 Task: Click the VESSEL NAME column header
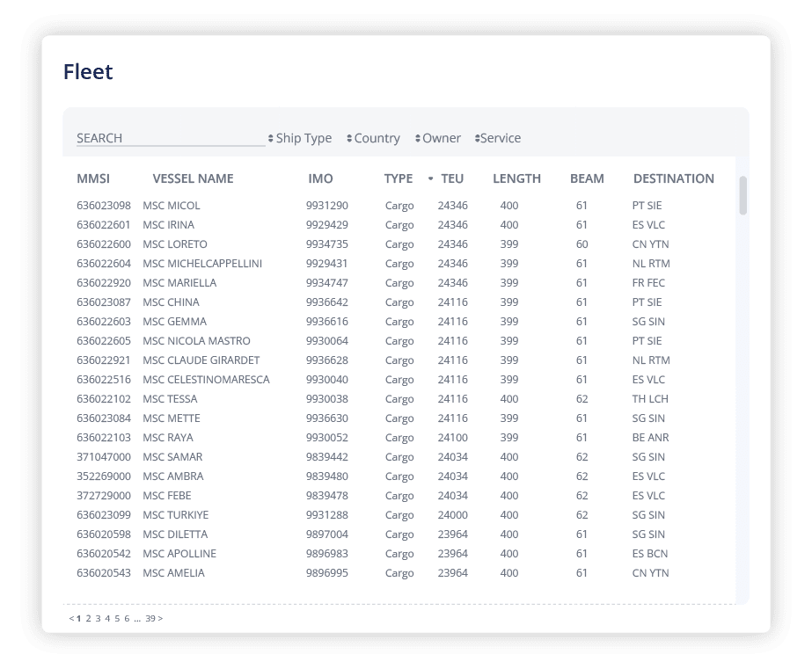[x=194, y=178]
